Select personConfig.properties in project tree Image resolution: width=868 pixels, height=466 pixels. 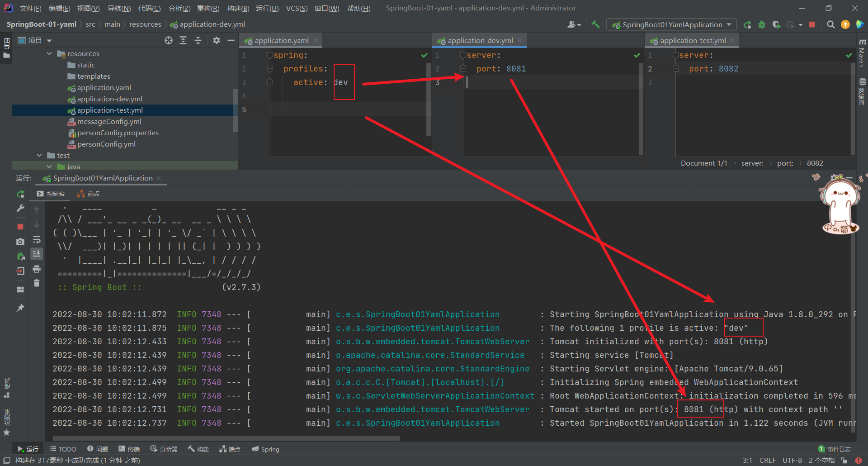pyautogui.click(x=118, y=133)
